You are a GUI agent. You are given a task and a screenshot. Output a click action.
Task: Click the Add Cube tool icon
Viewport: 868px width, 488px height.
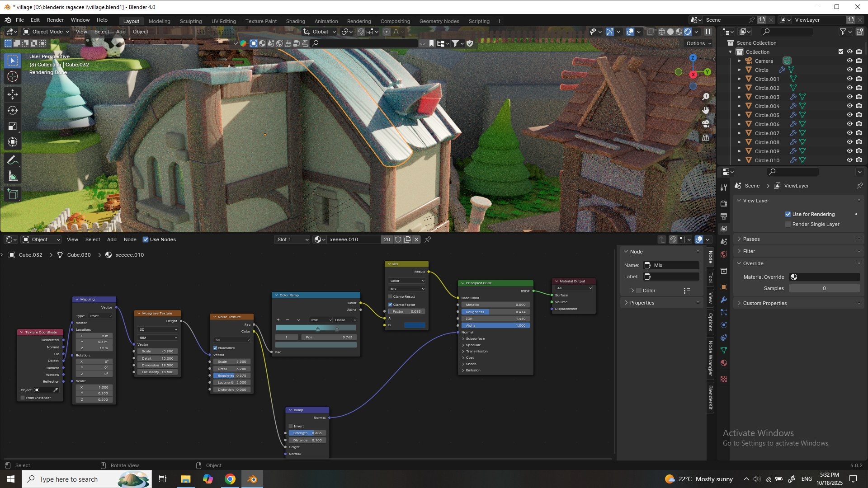[x=13, y=195]
